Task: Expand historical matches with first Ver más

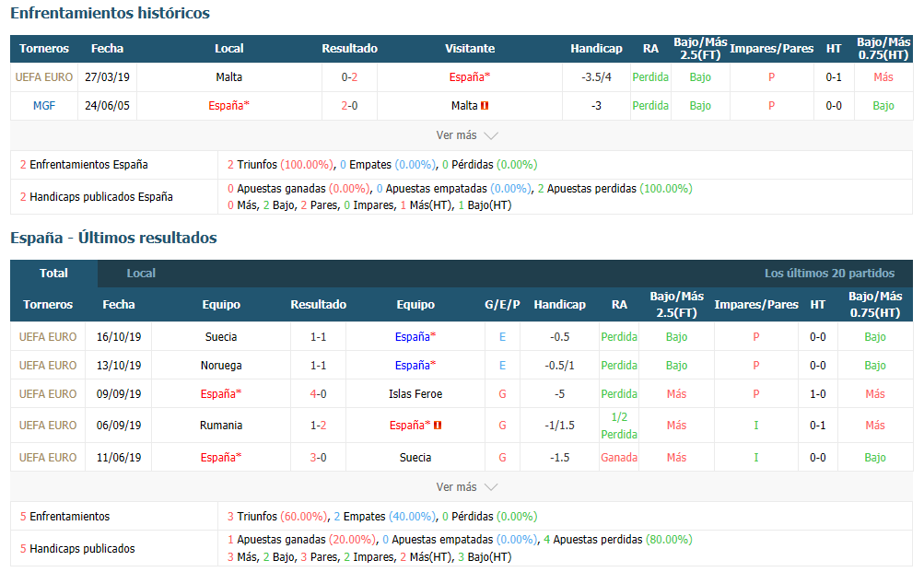Action: click(x=467, y=135)
